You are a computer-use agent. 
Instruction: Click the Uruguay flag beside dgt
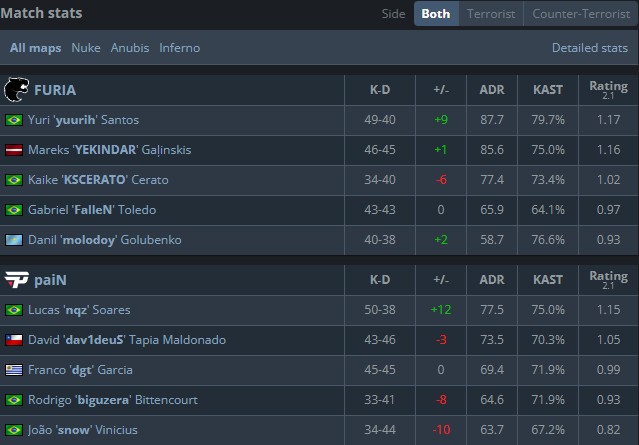click(x=14, y=370)
